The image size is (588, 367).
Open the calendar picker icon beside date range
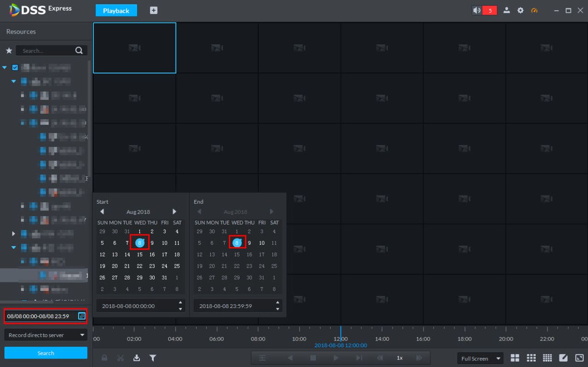pos(82,316)
